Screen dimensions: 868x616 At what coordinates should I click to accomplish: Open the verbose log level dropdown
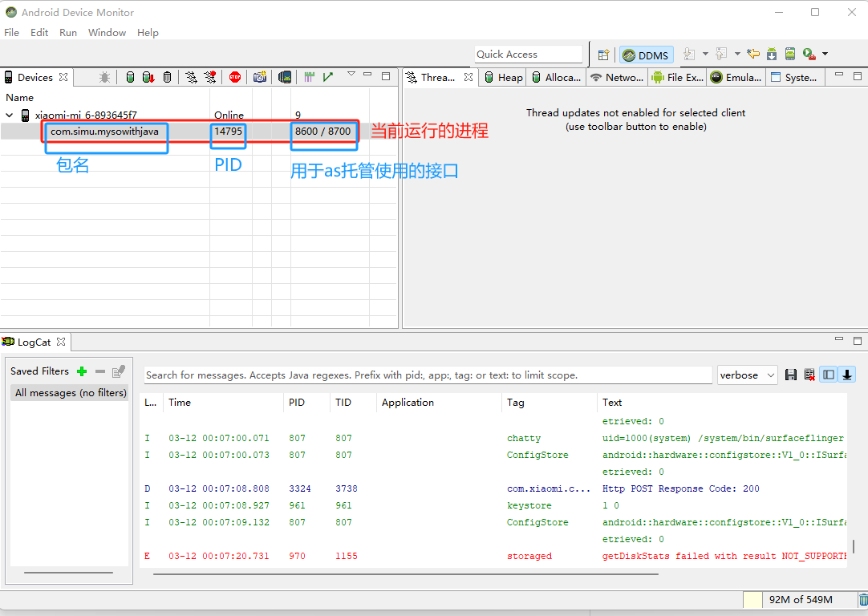748,375
